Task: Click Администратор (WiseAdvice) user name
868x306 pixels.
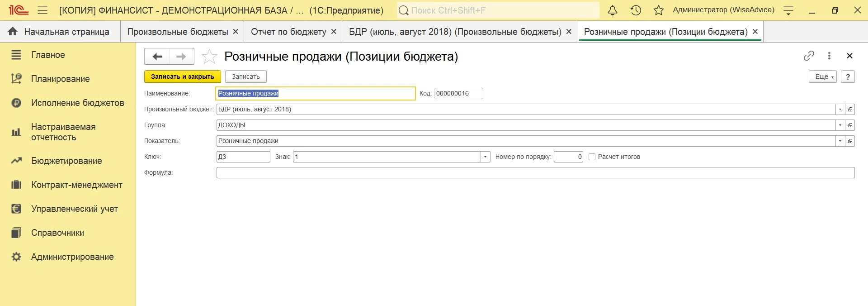Action: (723, 10)
